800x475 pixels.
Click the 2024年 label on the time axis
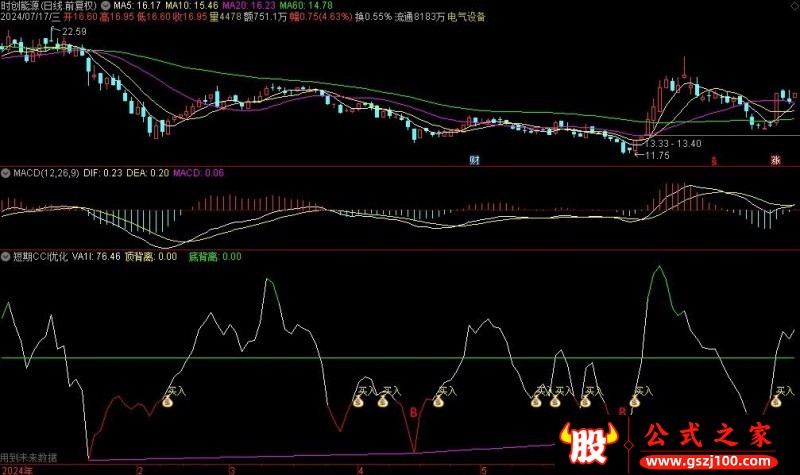[x=16, y=468]
